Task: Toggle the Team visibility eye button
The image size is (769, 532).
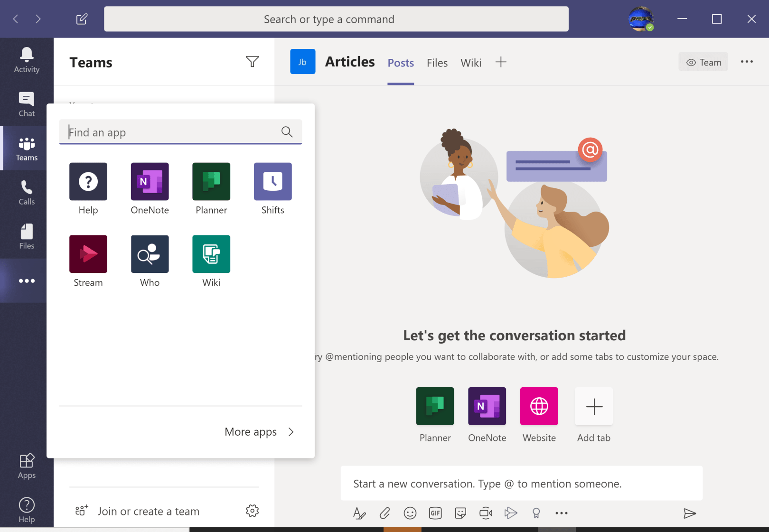Action: point(703,62)
